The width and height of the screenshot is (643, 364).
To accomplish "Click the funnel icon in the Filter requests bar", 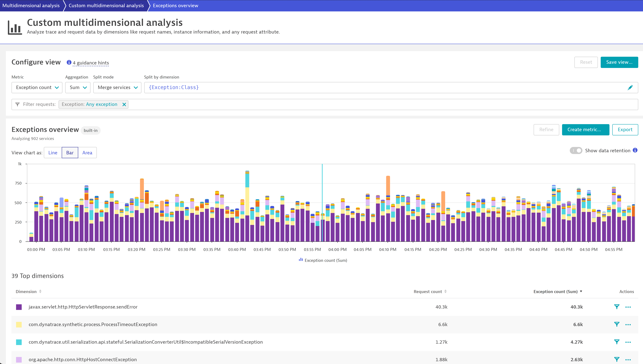I will click(x=17, y=104).
